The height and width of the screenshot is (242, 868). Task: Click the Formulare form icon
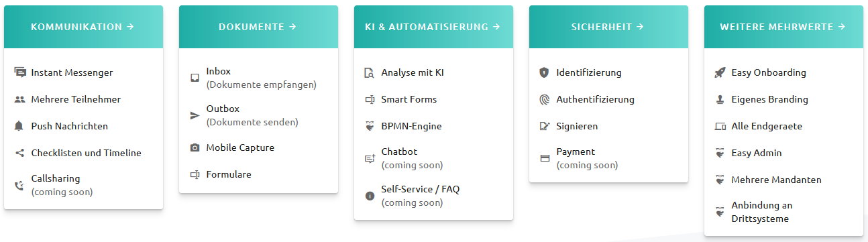195,174
